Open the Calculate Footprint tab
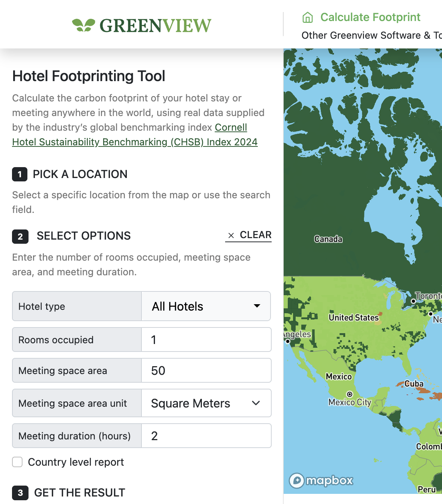This screenshot has height=504, width=442. click(x=370, y=17)
